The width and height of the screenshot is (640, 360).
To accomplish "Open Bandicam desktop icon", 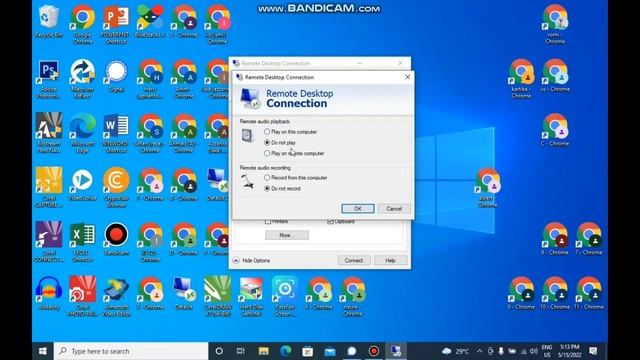I will point(116,239).
